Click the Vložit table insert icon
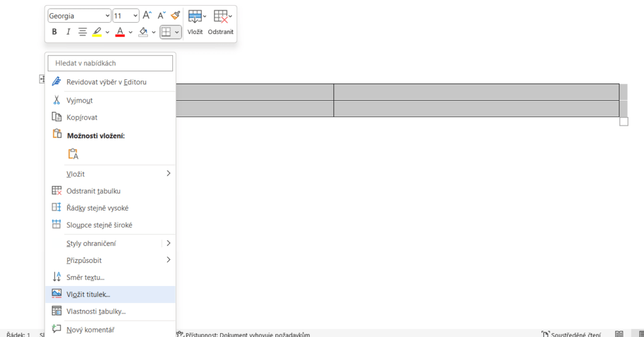This screenshot has width=644, height=337. 195,23
